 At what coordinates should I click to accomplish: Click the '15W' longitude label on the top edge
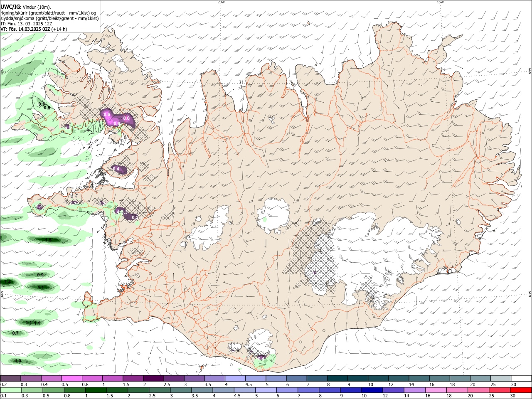pyautogui.click(x=441, y=2)
